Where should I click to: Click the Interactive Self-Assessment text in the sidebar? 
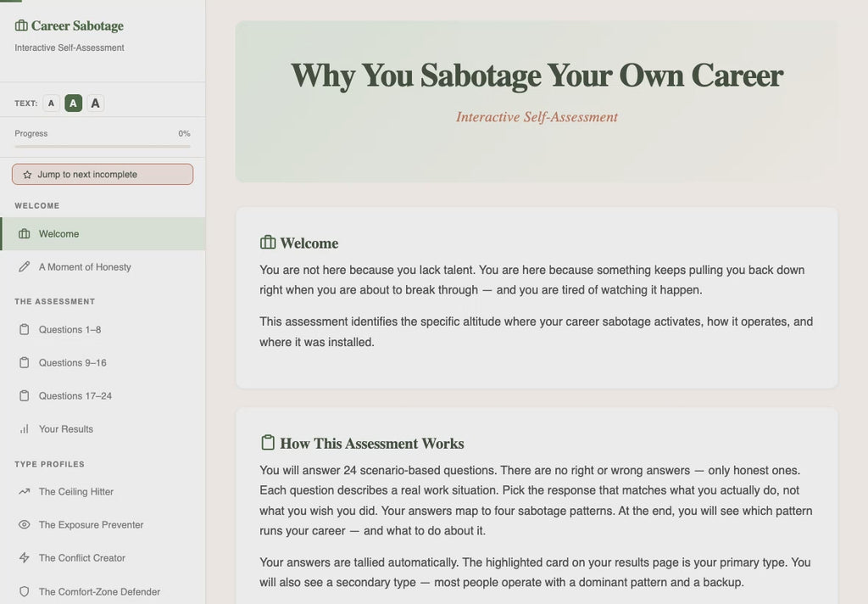click(x=70, y=48)
